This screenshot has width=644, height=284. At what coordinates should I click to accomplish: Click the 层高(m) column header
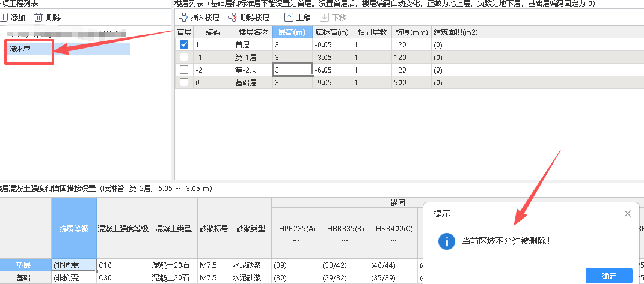coord(292,32)
